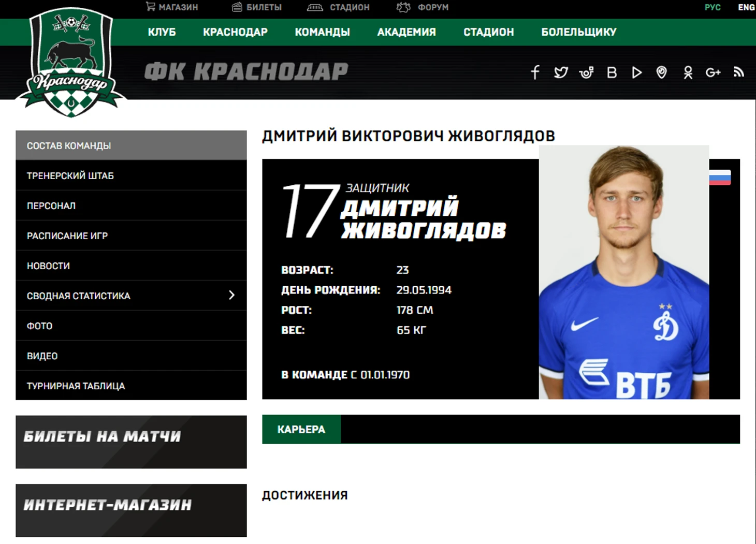Open the Odnoklassniki social icon
Viewport: 756px width, 544px height.
tap(688, 72)
